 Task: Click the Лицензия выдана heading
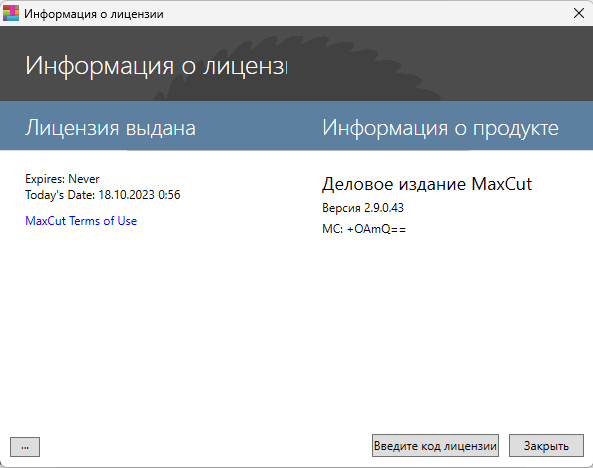click(110, 128)
